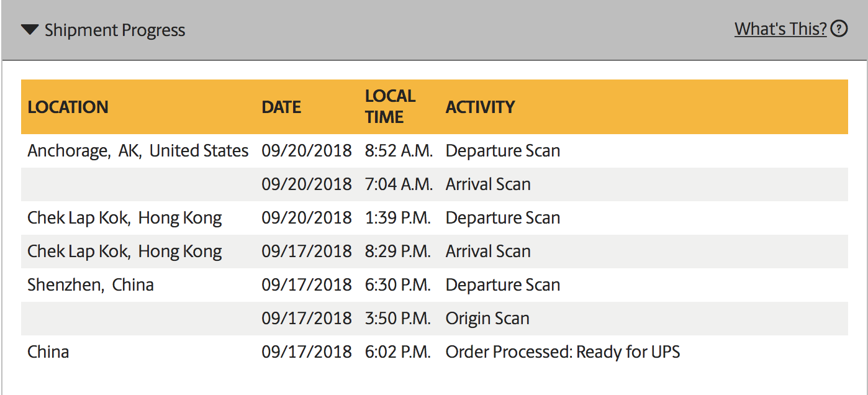Select the LOCATION column header
868x395 pixels.
click(x=68, y=107)
